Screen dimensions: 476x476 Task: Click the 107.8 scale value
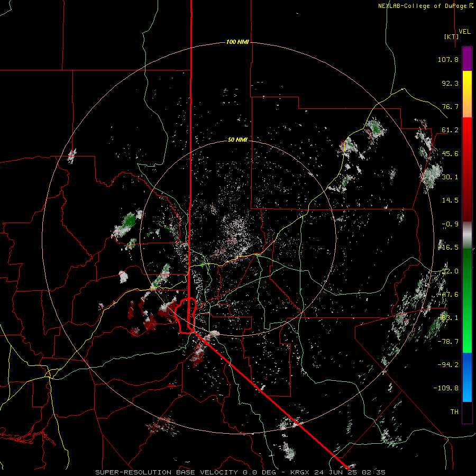pos(448,59)
